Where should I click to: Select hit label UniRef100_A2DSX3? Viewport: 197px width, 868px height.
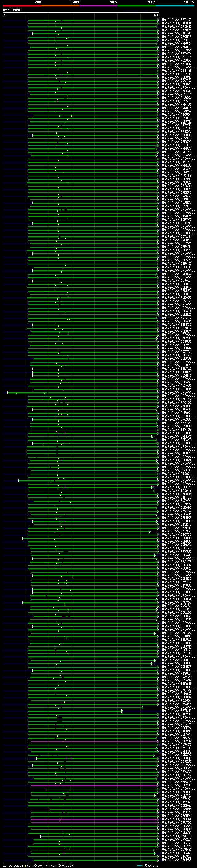[x=176, y=796]
